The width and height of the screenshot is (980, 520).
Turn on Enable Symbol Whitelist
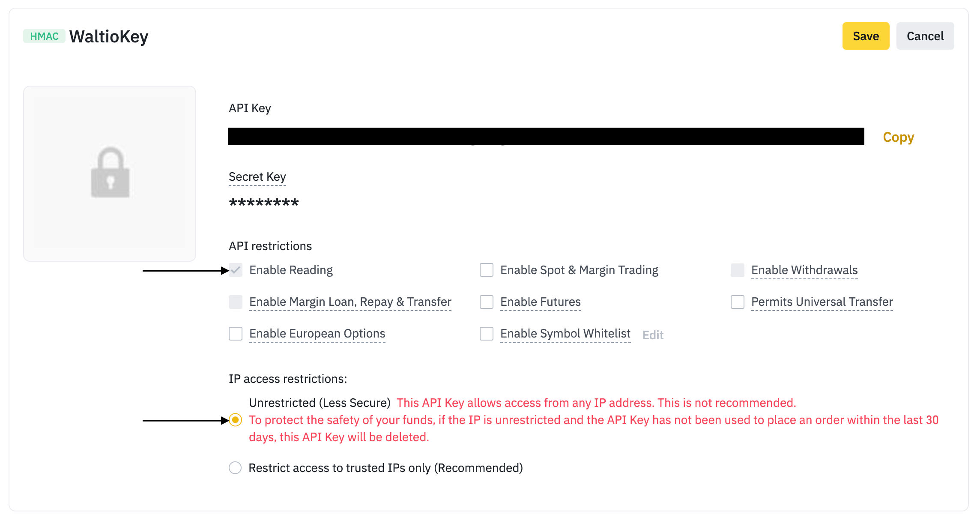pyautogui.click(x=487, y=334)
